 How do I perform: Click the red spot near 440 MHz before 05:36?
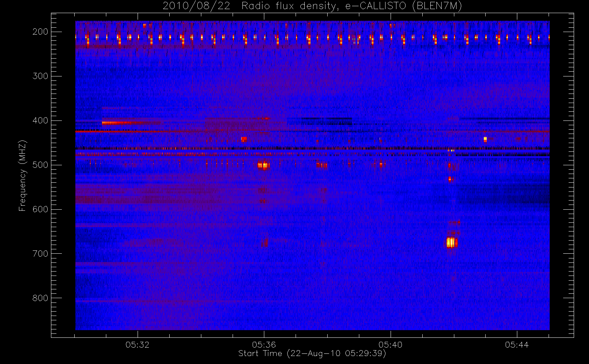tap(244, 139)
